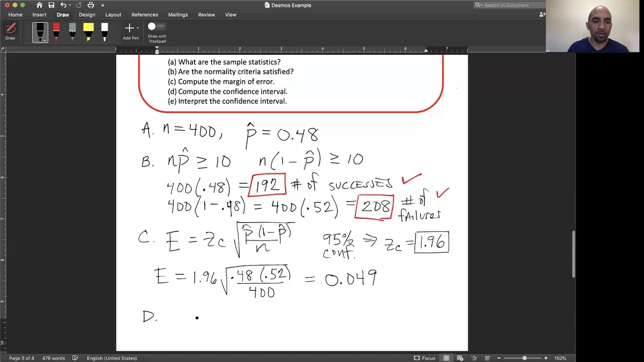Open the View tab

coord(230,15)
